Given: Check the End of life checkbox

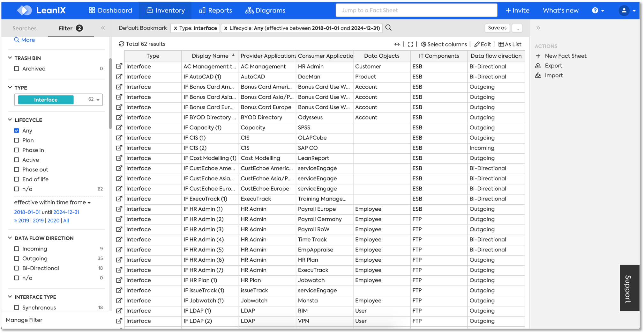Looking at the screenshot, I should pyautogui.click(x=17, y=179).
